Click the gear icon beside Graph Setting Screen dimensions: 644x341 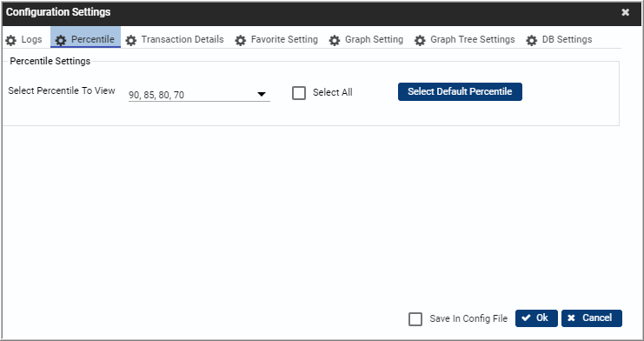[335, 40]
